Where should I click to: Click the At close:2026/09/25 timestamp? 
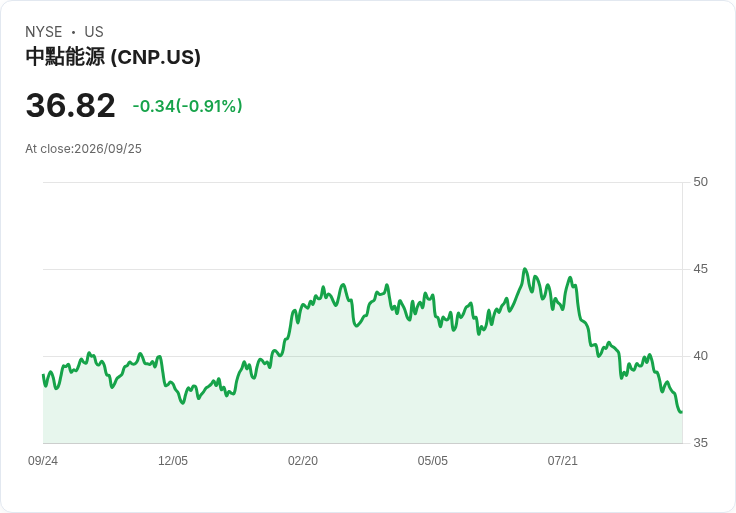[x=84, y=149]
